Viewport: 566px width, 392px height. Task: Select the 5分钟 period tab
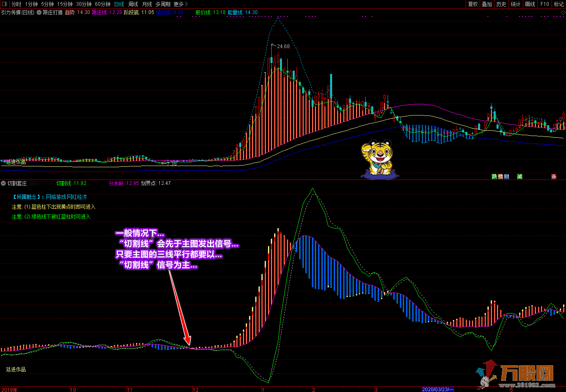click(47, 4)
